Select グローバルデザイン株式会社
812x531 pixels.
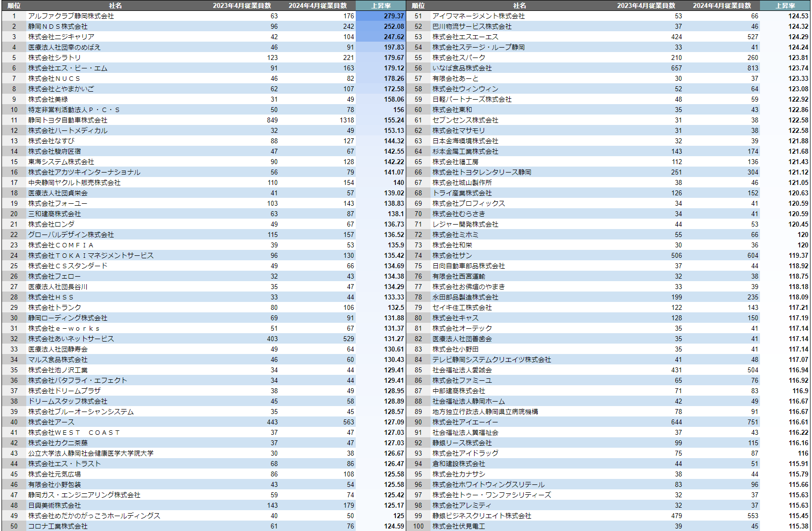(71, 235)
